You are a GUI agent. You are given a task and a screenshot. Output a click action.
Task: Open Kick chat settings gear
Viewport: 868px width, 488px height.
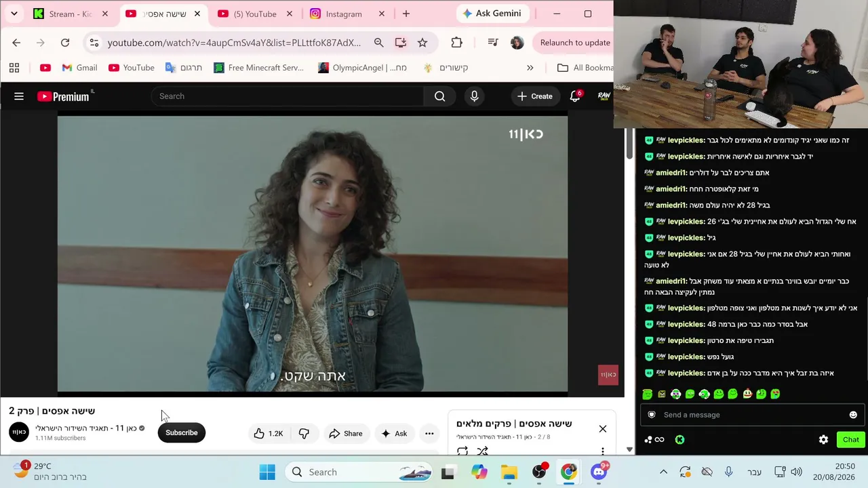pyautogui.click(x=823, y=440)
